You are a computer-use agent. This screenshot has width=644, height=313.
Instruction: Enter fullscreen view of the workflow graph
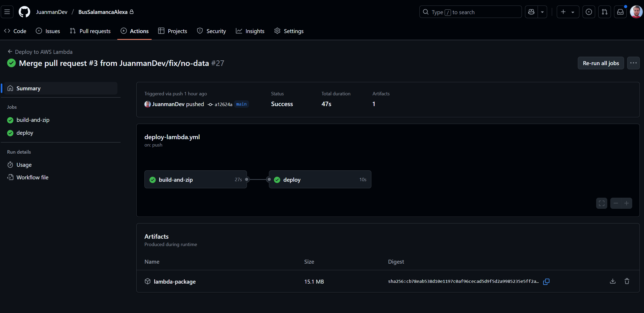point(602,203)
